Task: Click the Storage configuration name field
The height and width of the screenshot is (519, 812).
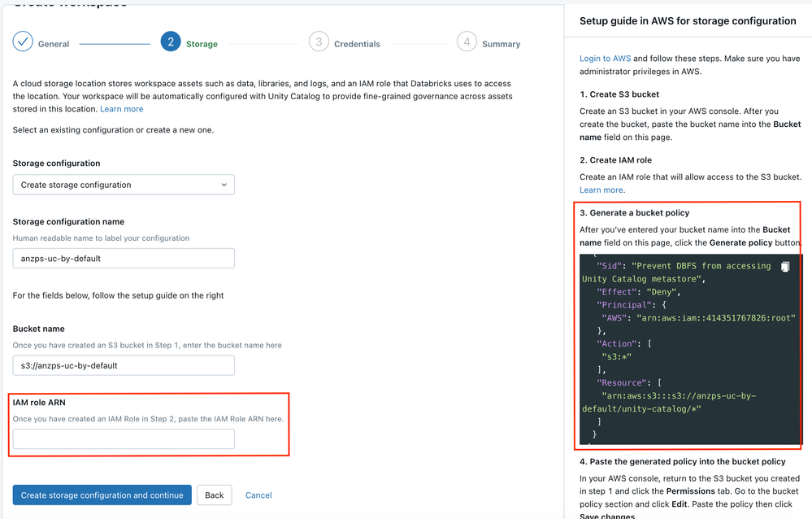Action: 124,258
